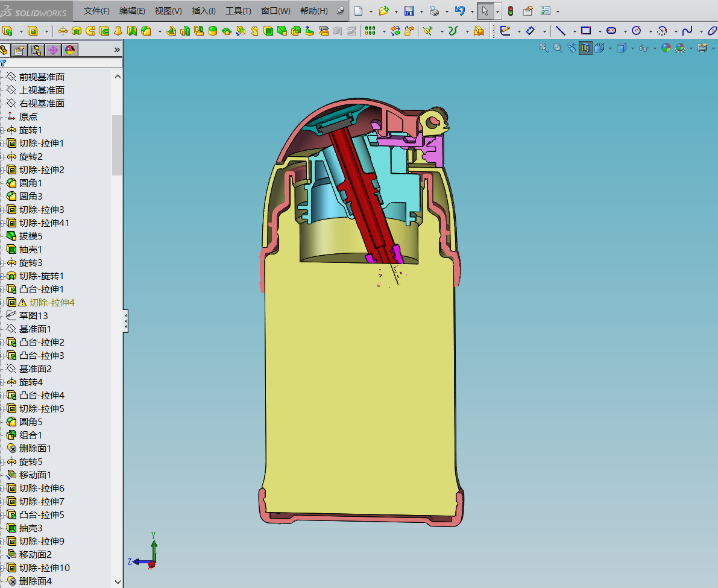Open the dropdown arrow beside the Save icon
Screen dimensions: 718x588
click(421, 11)
